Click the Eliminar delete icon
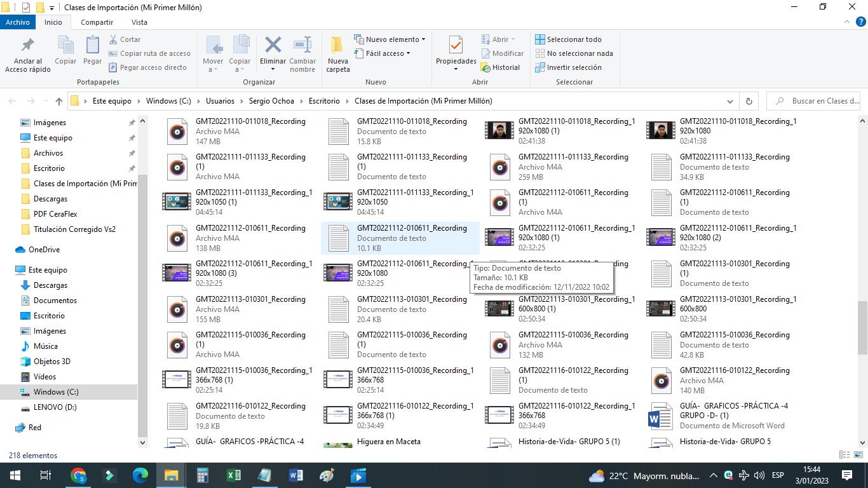This screenshot has height=488, width=868. pos(273,46)
